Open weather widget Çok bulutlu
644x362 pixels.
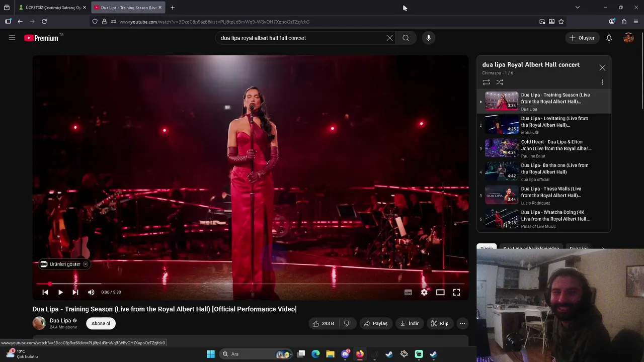22,354
